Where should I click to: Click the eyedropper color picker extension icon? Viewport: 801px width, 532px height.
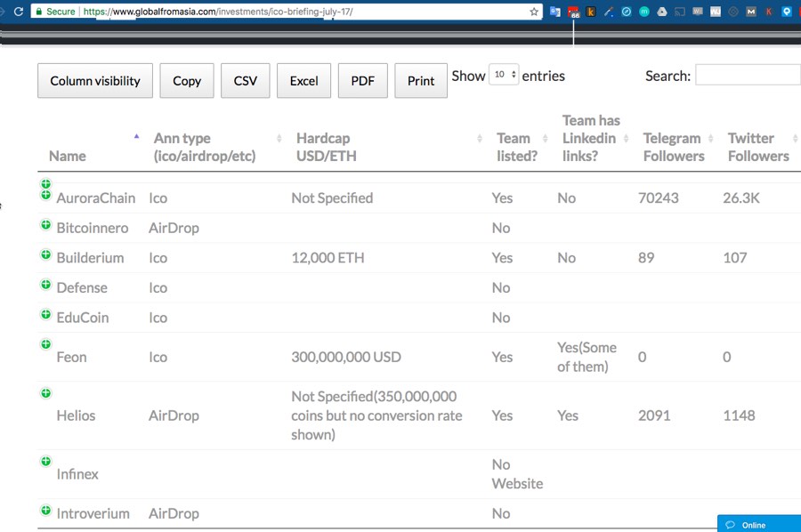click(x=609, y=12)
